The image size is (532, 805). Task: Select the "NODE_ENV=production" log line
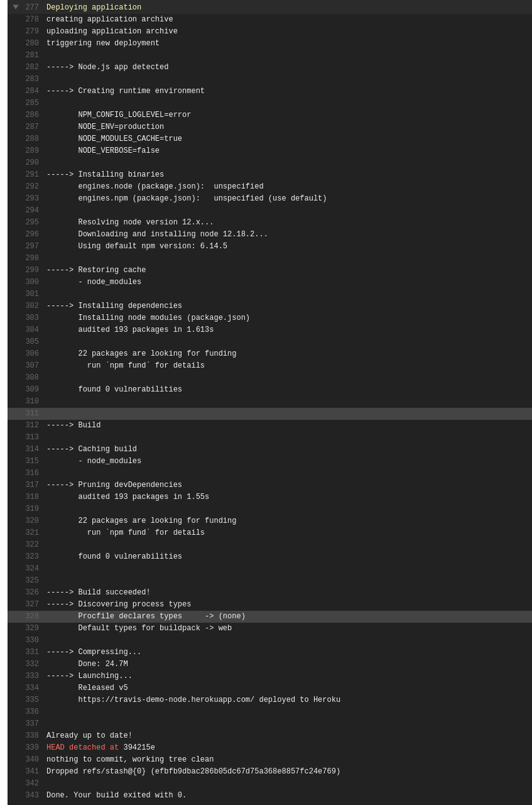[x=121, y=127]
